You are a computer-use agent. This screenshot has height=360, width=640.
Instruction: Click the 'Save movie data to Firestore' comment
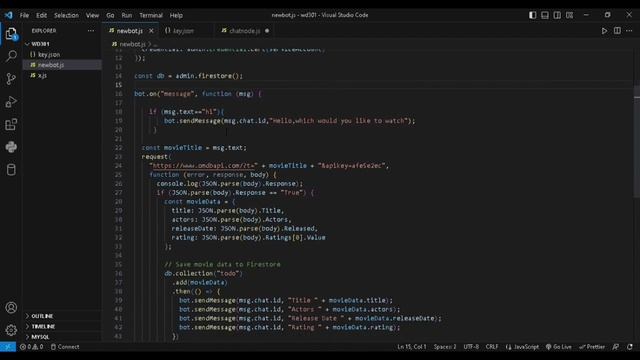222,264
